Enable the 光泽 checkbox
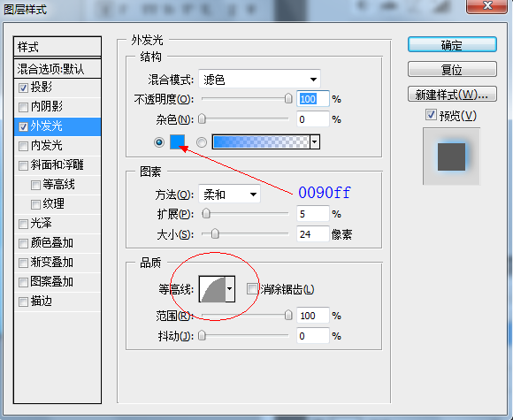 pos(23,224)
